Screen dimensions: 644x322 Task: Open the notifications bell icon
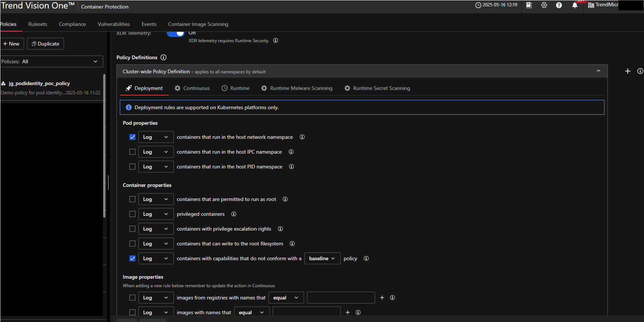click(574, 5)
